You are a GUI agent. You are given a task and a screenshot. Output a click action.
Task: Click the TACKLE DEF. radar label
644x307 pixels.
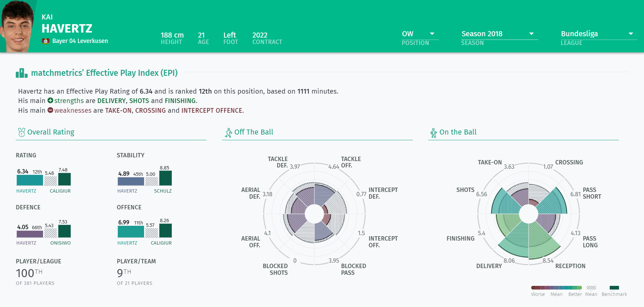pos(278,162)
